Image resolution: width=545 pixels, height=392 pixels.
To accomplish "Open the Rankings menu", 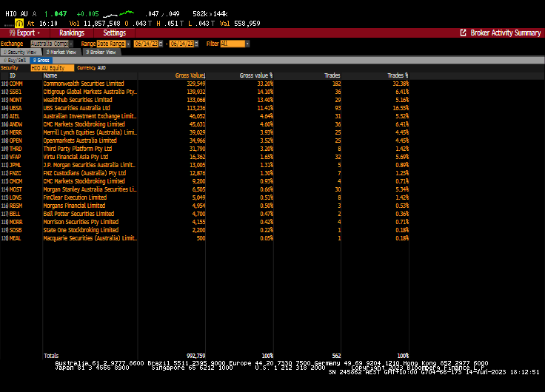I will 72,33.
